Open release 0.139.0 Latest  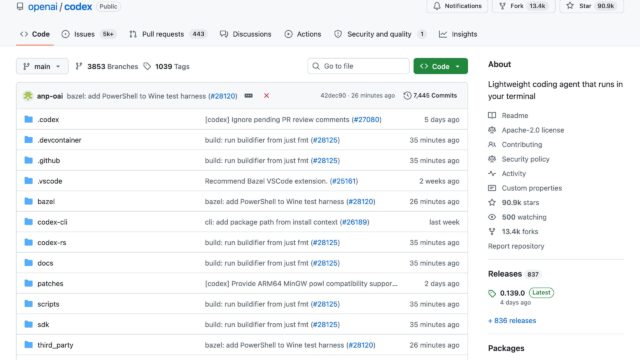click(x=527, y=293)
